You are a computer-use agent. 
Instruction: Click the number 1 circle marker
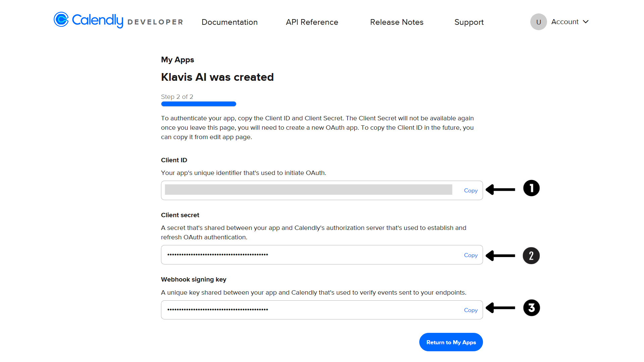531,188
